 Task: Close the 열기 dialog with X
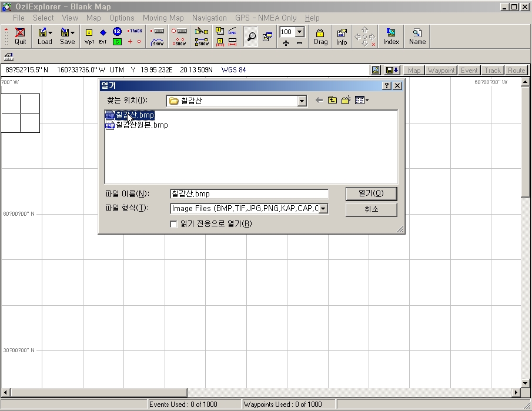[397, 85]
